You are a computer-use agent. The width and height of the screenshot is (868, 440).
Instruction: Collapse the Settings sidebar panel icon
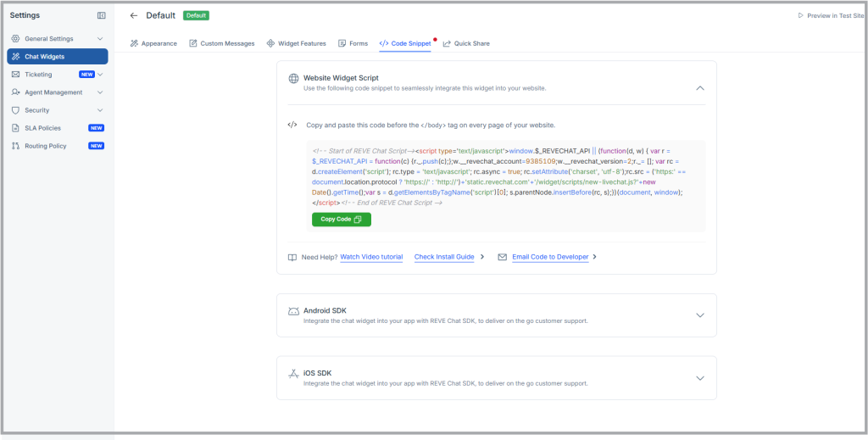[102, 15]
